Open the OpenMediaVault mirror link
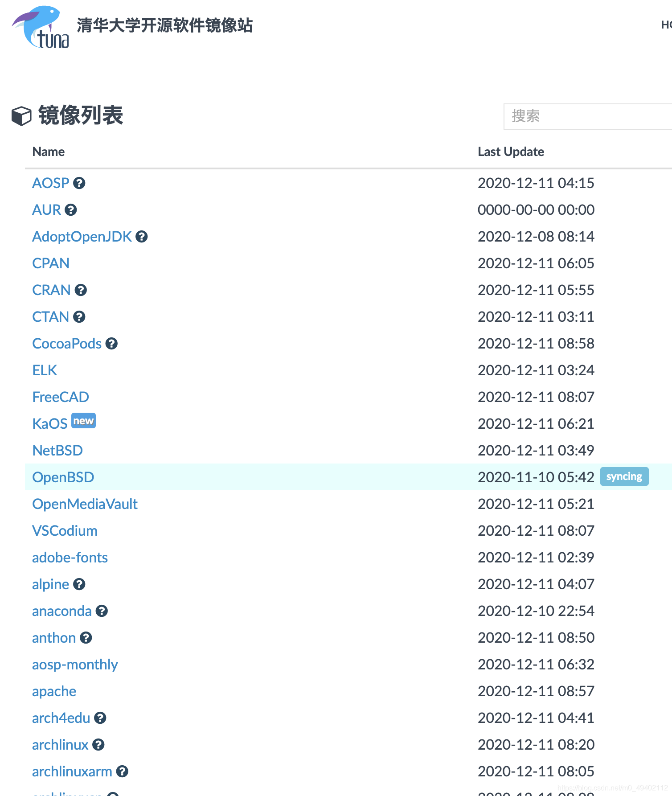 point(85,504)
